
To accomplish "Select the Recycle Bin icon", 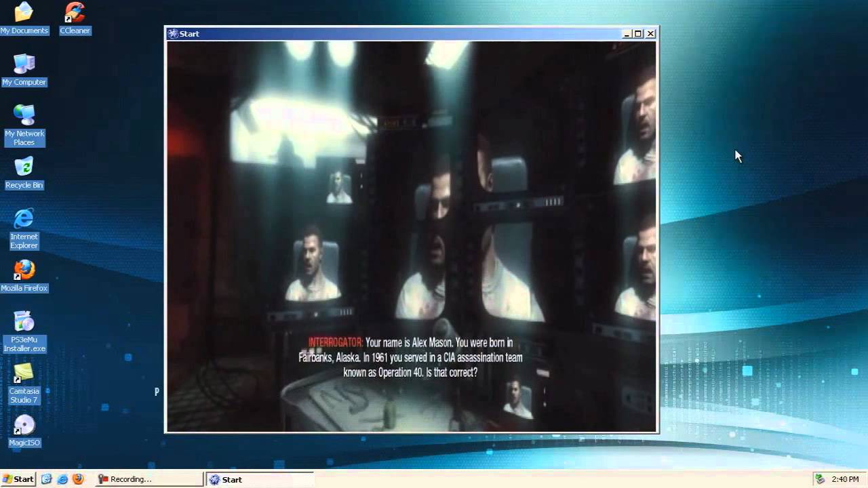I will tap(24, 173).
